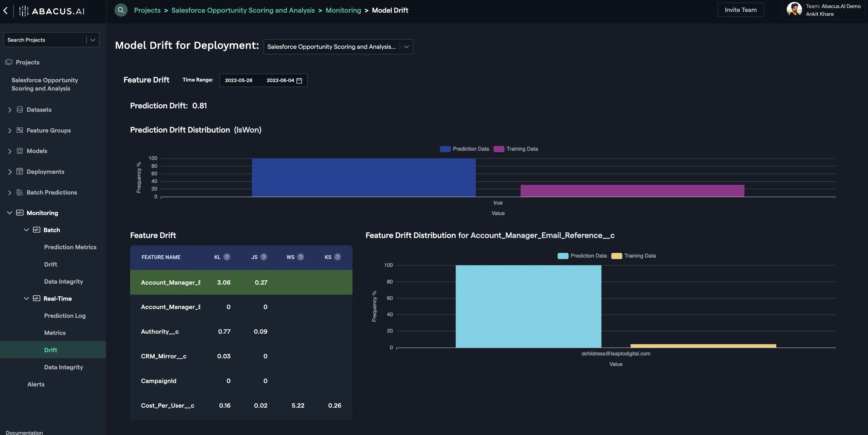This screenshot has width=868, height=435.
Task: Click the KL metric help icon
Action: [227, 257]
